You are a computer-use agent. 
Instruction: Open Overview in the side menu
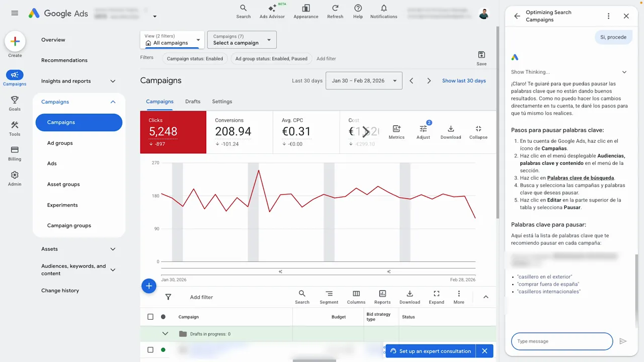pos(53,40)
